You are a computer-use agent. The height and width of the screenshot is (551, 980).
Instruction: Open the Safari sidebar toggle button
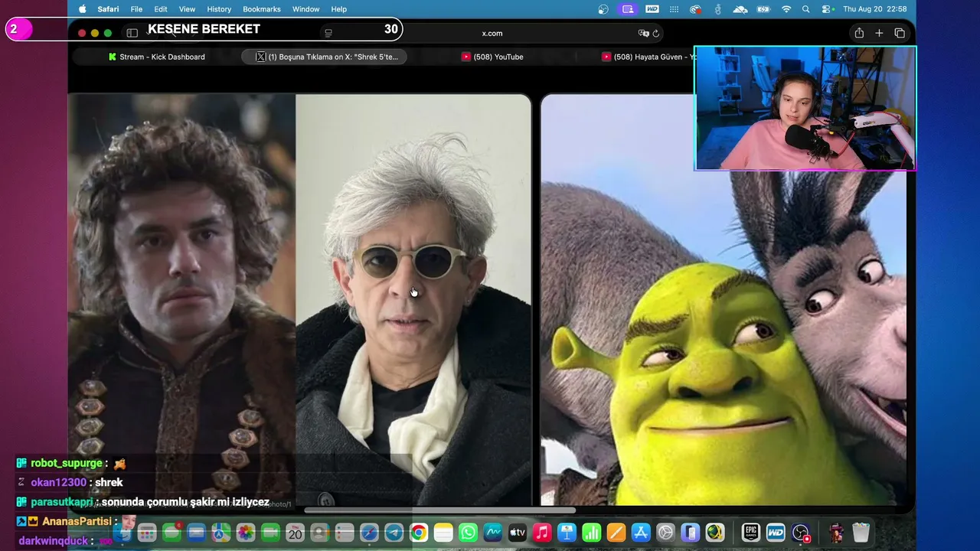[132, 33]
